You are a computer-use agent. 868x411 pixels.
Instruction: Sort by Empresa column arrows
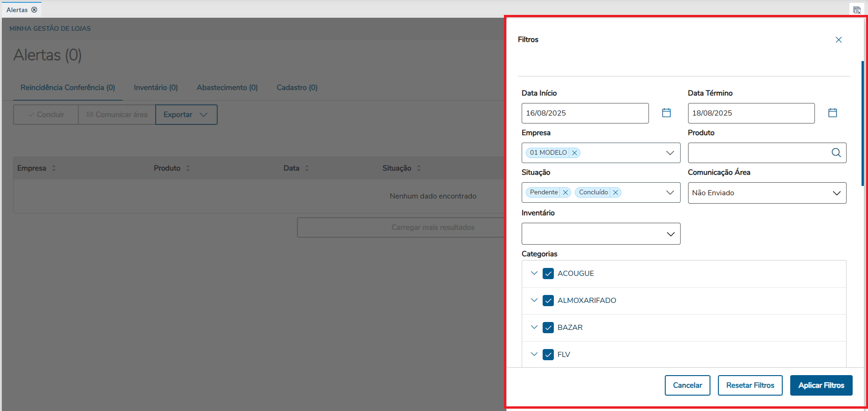click(x=54, y=168)
